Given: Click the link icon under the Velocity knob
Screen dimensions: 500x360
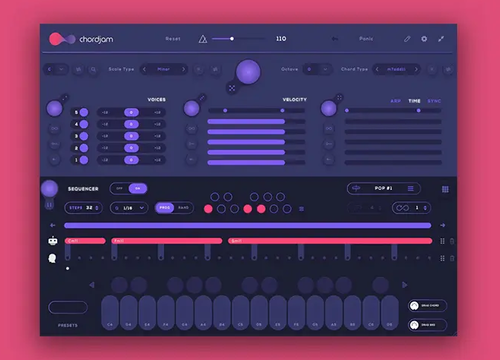Looking at the screenshot, I should pyautogui.click(x=191, y=129).
